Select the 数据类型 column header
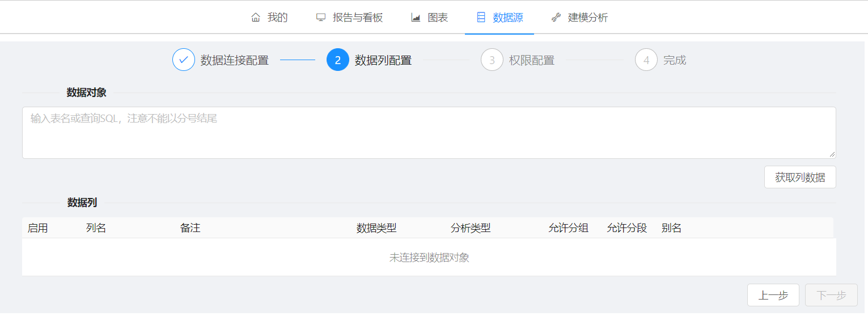Viewport: 868px width, 316px height. pyautogui.click(x=376, y=228)
